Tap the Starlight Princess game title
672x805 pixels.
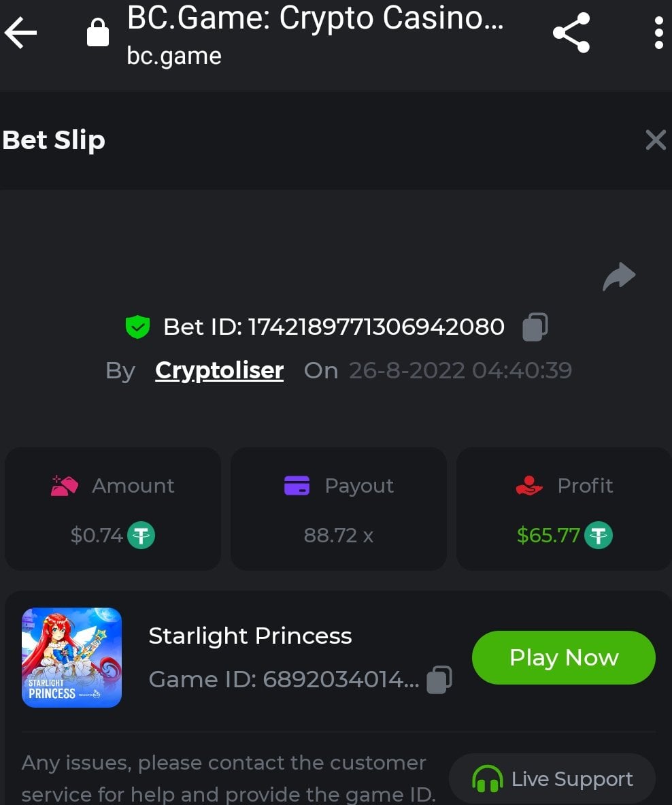[250, 636]
